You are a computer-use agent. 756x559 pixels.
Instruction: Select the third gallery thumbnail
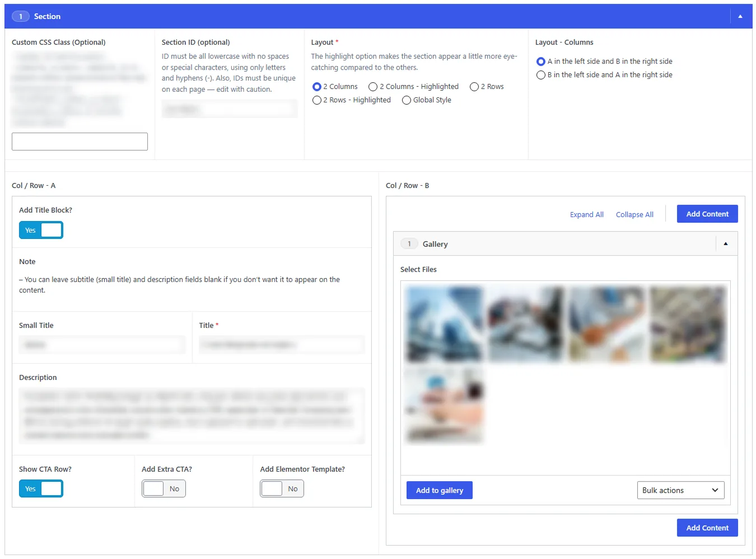pyautogui.click(x=606, y=325)
